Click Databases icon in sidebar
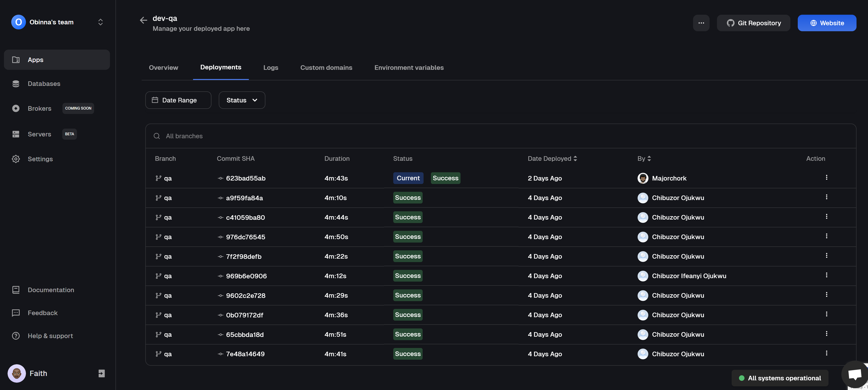This screenshot has width=868, height=390. (x=16, y=84)
